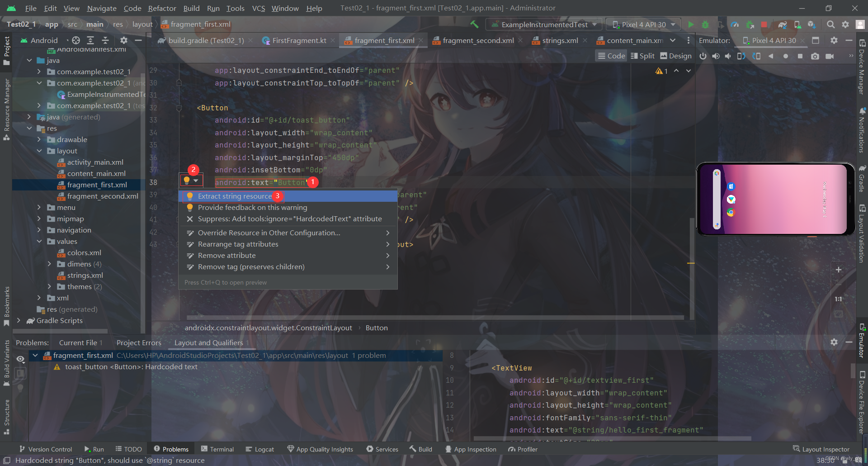Screen dimensions: 868x466
Task: Switch editor to Code view mode
Action: 611,56
